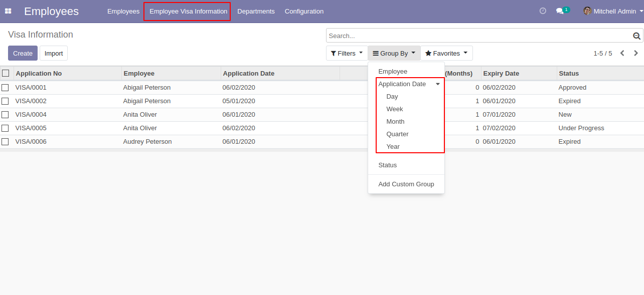
Task: Check the box for VISA/0005
Action: click(x=6, y=128)
